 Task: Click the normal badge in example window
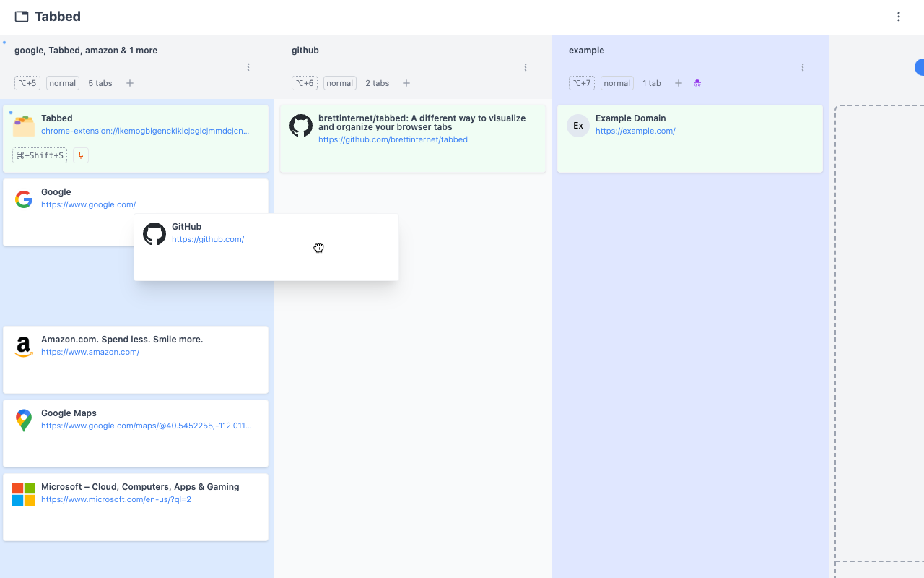[x=617, y=83]
